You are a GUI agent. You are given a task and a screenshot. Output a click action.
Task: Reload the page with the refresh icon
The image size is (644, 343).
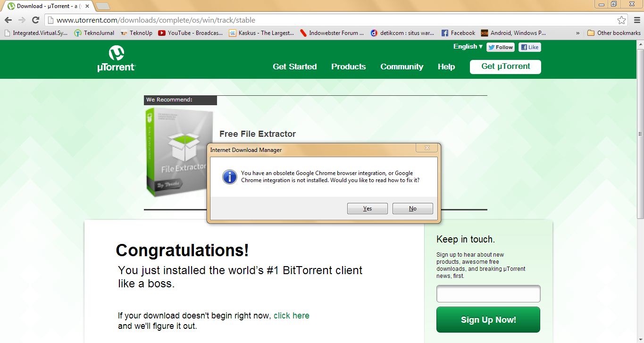pyautogui.click(x=35, y=20)
